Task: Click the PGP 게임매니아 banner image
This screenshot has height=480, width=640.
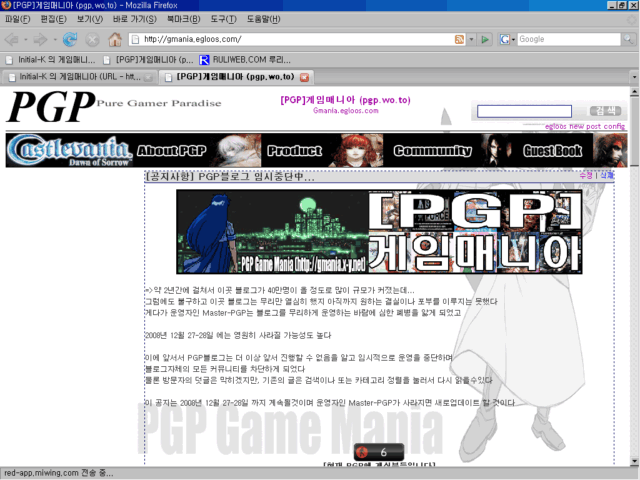Action: coord(379,232)
